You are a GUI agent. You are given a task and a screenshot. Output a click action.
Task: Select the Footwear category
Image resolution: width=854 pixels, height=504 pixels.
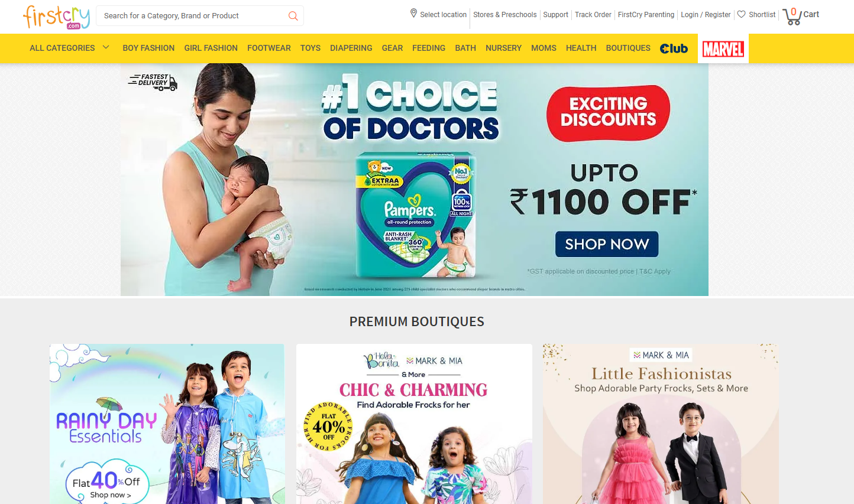269,48
